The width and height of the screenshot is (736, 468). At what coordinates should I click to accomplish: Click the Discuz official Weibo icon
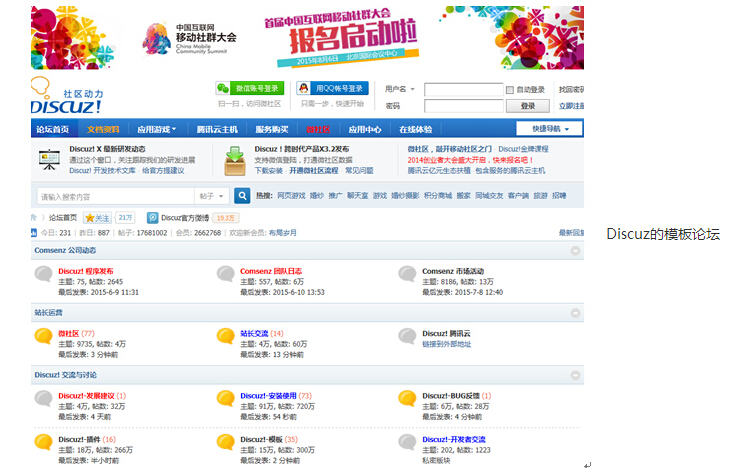(153, 218)
